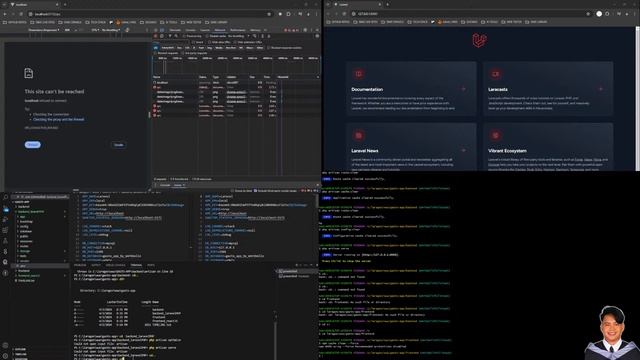Screen dimensions: 640x360
Task: Open DevTools customize kebab menu
Action: [x=311, y=30]
